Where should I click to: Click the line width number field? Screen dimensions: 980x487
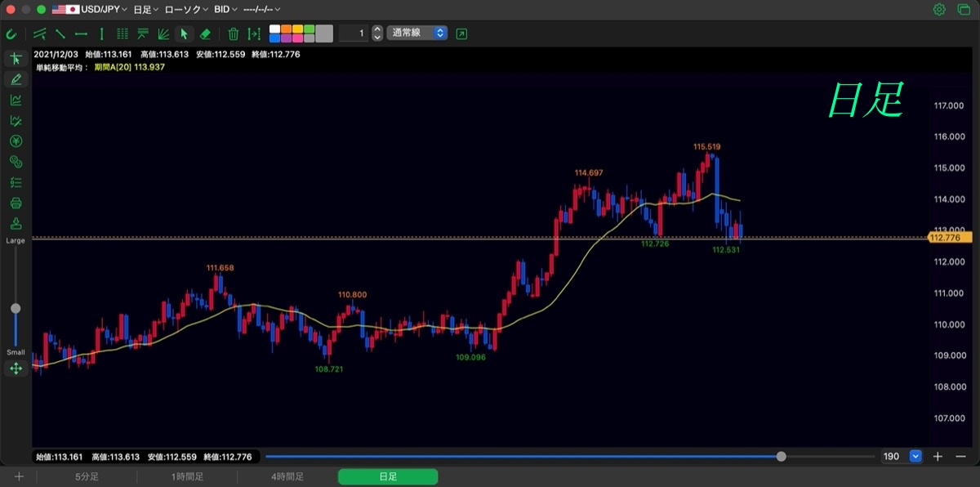point(354,34)
